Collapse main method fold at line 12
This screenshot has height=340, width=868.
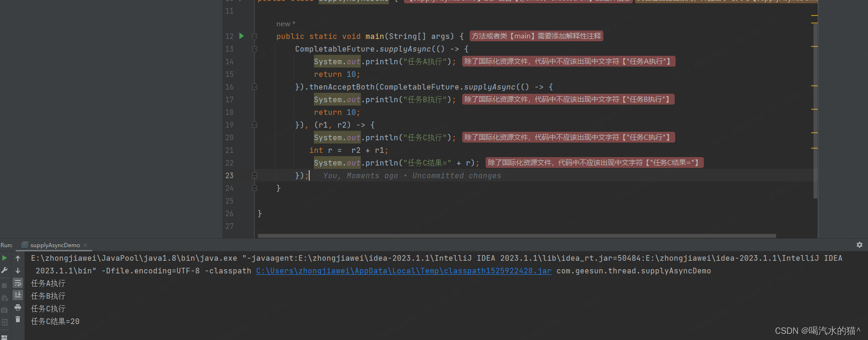(x=254, y=36)
